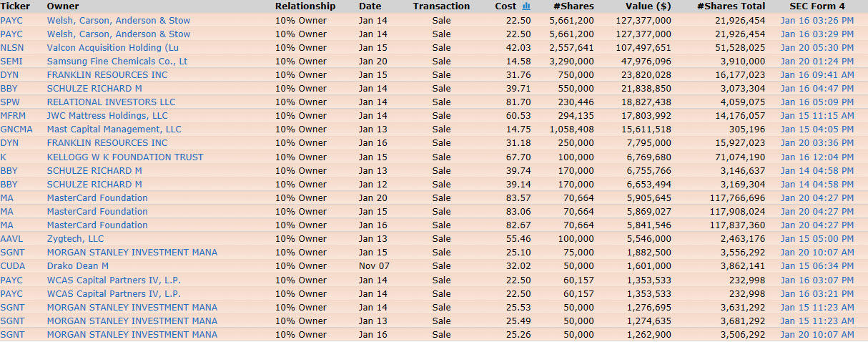
Task: Open the NLSN ticker link
Action: [12, 48]
